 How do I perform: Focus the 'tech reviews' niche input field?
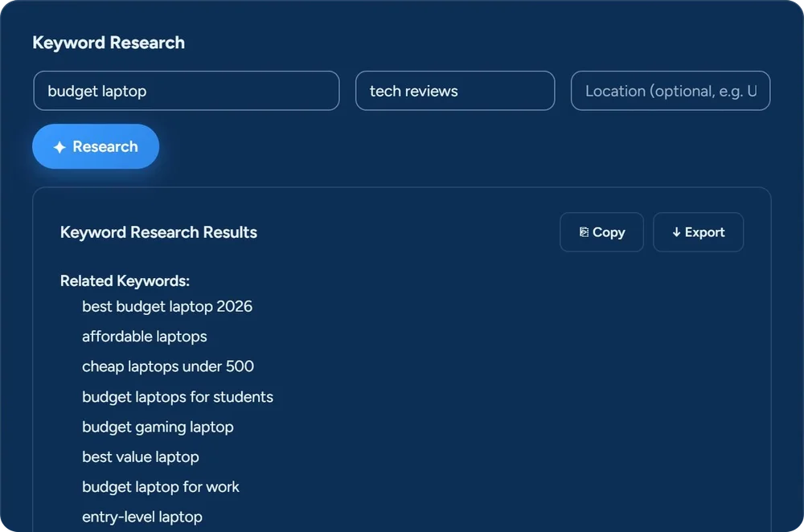pos(455,91)
